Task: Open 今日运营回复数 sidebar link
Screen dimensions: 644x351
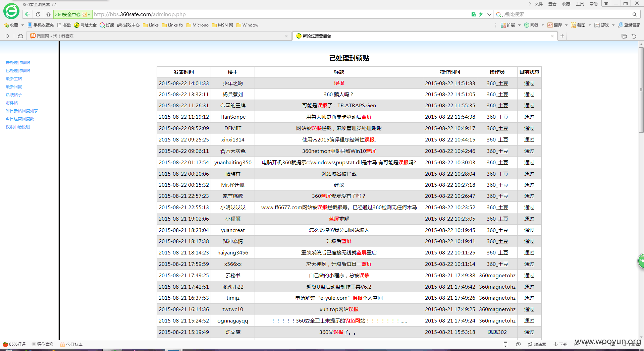Action: 20,119
